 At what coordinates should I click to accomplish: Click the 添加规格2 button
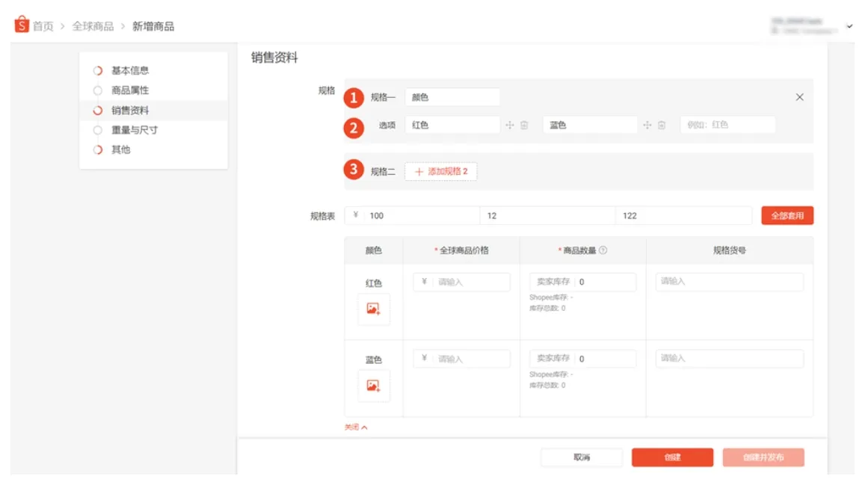tap(440, 171)
